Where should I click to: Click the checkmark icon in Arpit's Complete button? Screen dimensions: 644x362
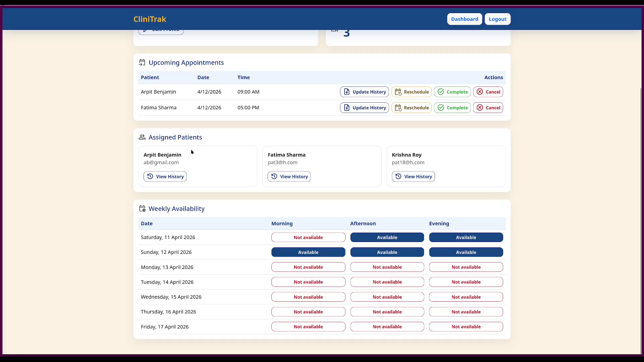tap(441, 92)
